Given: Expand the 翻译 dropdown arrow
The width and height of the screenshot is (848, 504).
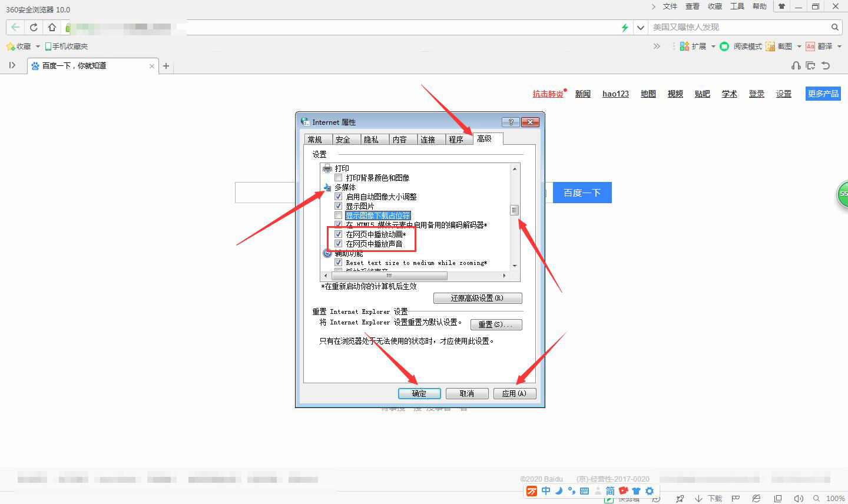Looking at the screenshot, I should pyautogui.click(x=839, y=47).
